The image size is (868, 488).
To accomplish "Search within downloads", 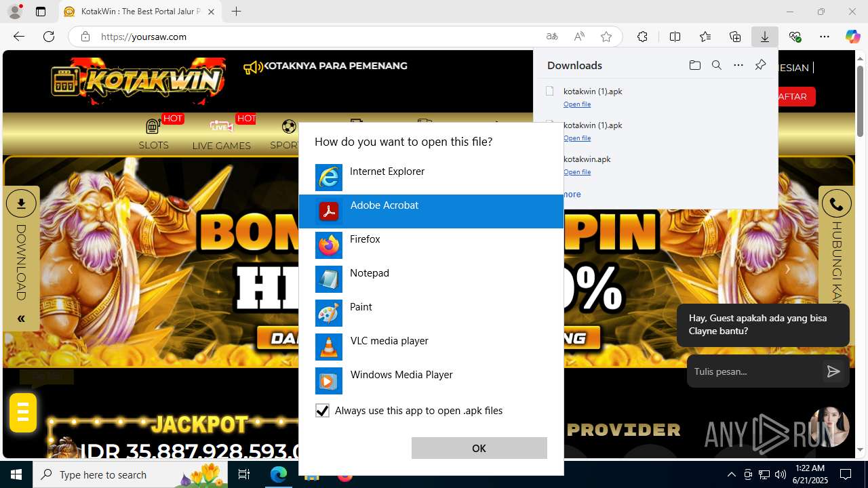I will point(716,65).
